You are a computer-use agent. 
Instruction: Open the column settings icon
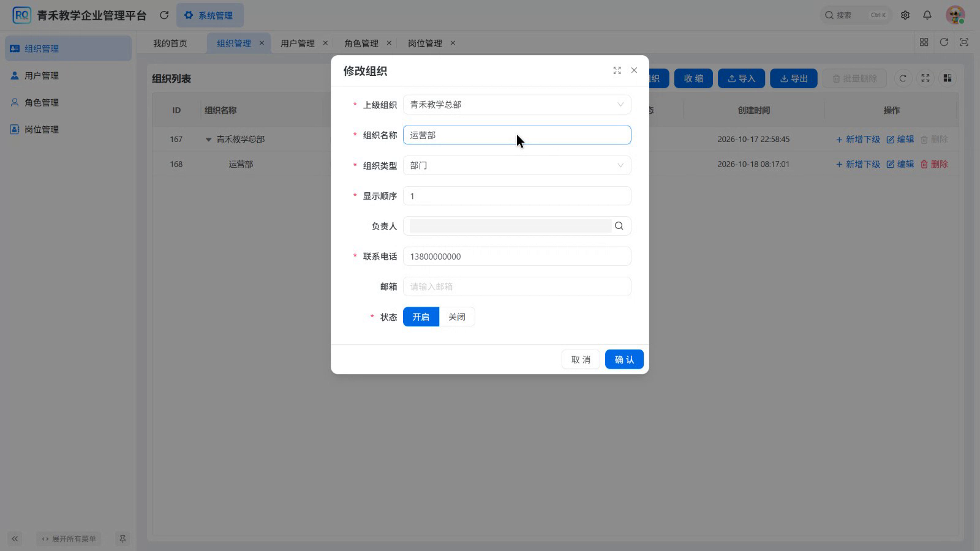(948, 78)
